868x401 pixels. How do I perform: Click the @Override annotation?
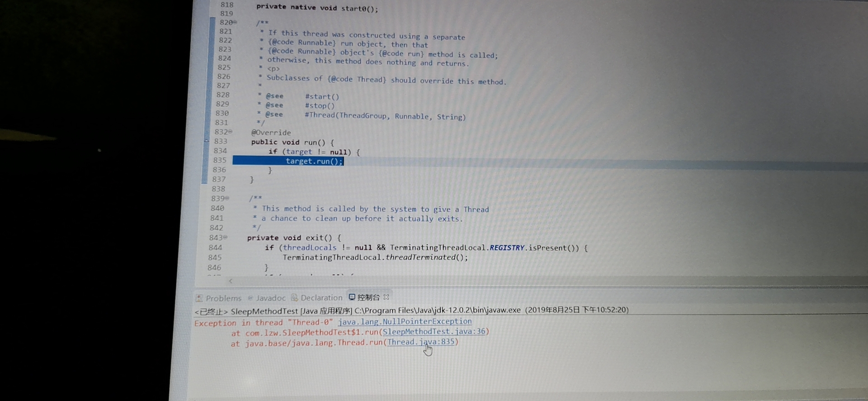271,133
